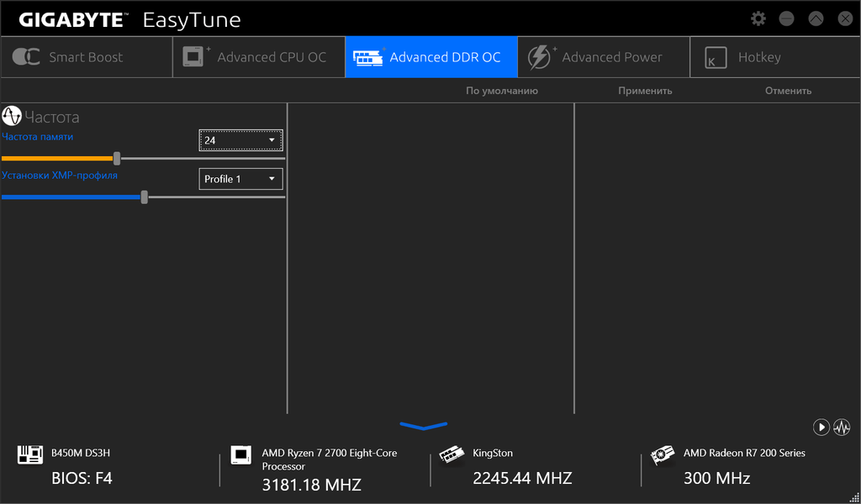Image resolution: width=861 pixels, height=504 pixels.
Task: Click the KingSton memory module icon
Action: (x=452, y=454)
